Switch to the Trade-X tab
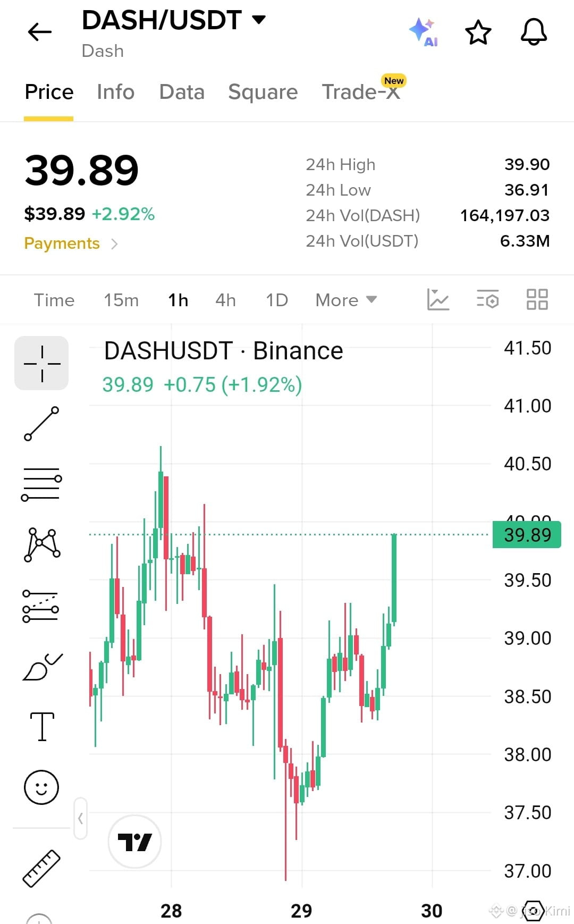 click(361, 92)
